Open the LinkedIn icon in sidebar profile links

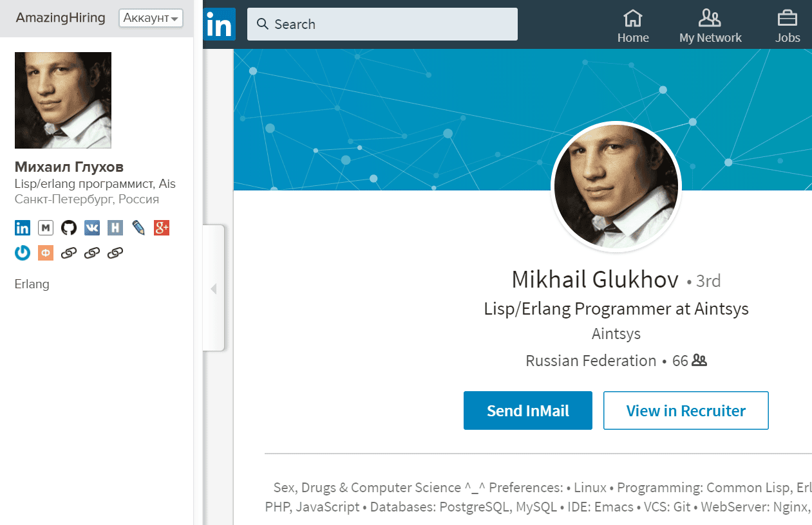click(23, 228)
